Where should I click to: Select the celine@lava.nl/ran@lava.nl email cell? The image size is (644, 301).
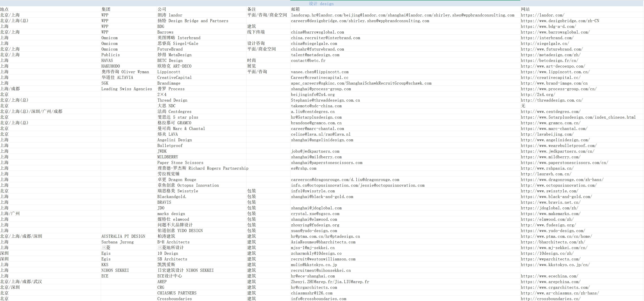click(321, 134)
